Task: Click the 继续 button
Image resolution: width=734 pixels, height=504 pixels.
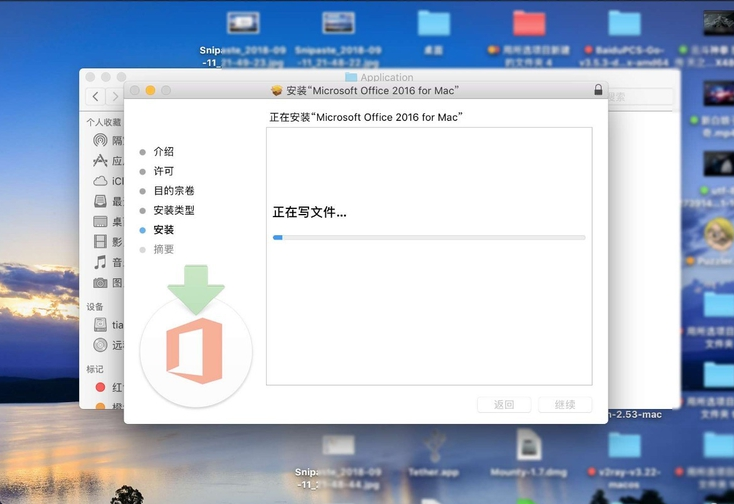Action: (x=565, y=405)
